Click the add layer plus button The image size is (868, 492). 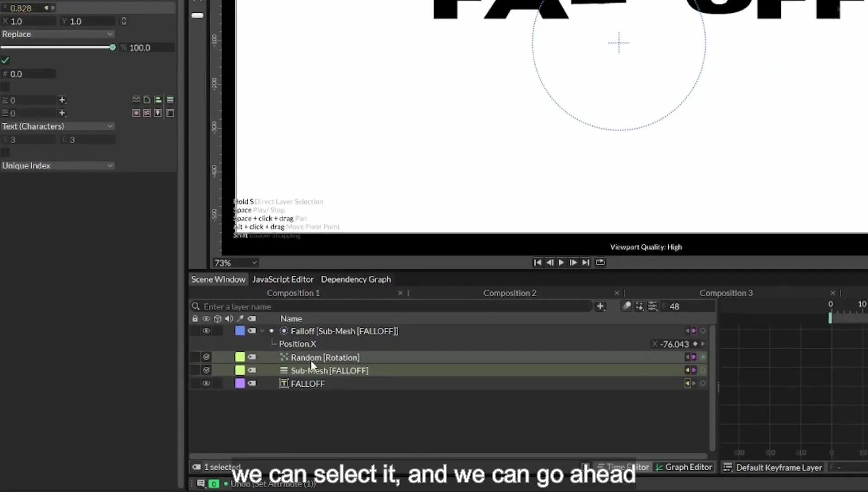pyautogui.click(x=600, y=307)
